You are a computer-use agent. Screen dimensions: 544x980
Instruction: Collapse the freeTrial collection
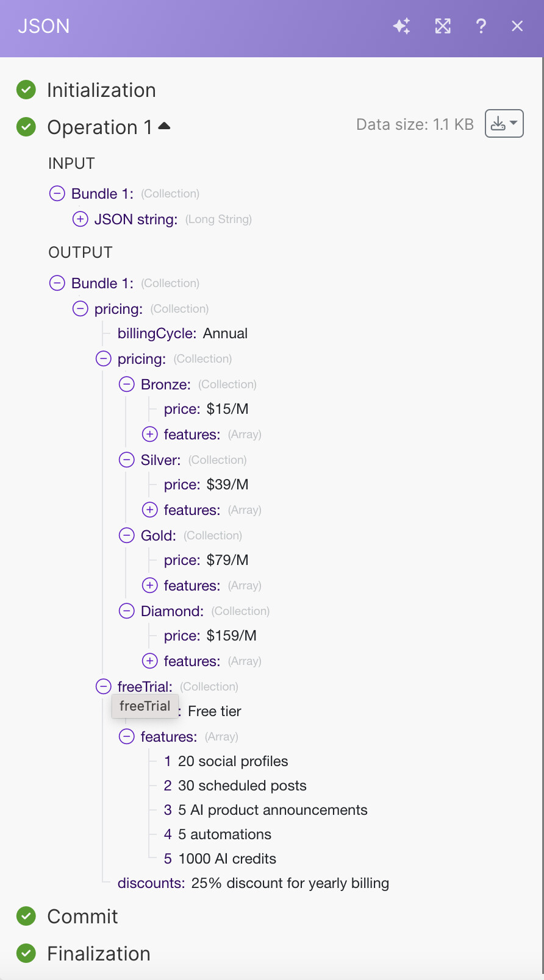point(104,686)
